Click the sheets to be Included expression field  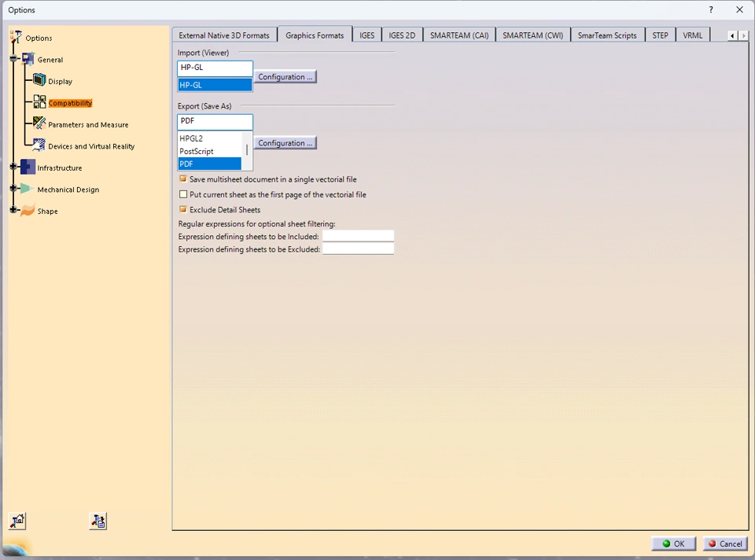coord(358,236)
